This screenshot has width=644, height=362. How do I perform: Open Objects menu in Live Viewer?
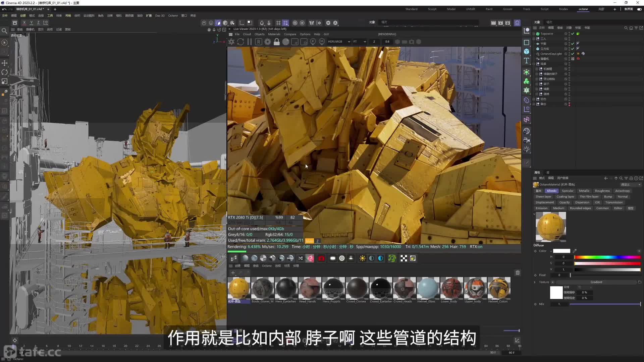tap(259, 34)
